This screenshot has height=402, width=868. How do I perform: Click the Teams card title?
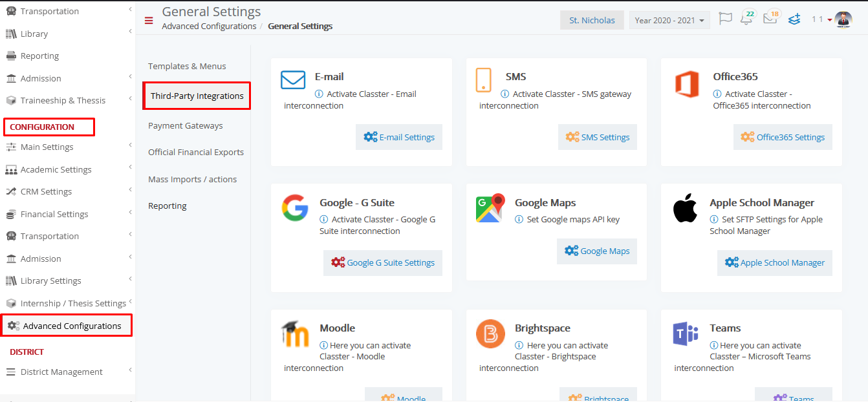[x=725, y=328]
